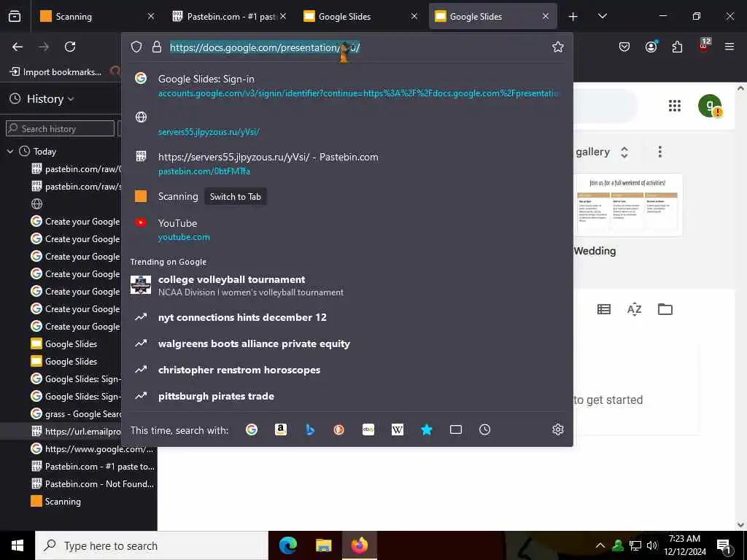The height and width of the screenshot is (560, 747).
Task: List all tabs dropdown arrow
Action: coord(602,17)
